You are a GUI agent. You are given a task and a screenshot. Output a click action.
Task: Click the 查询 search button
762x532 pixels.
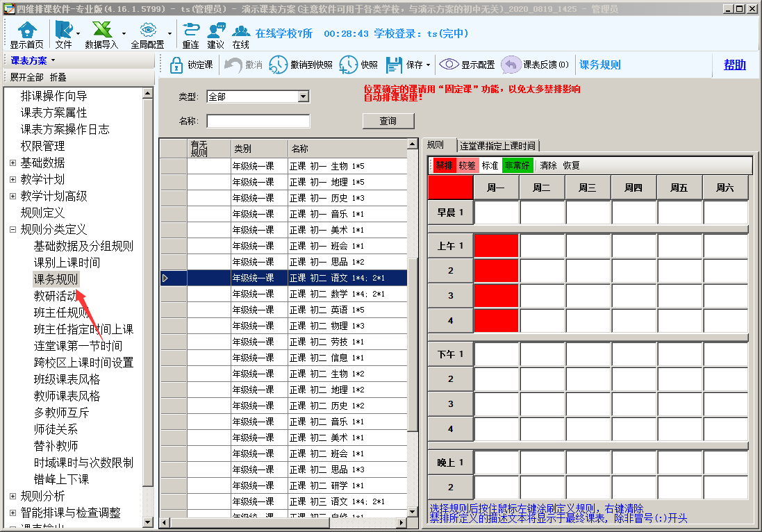pos(388,121)
